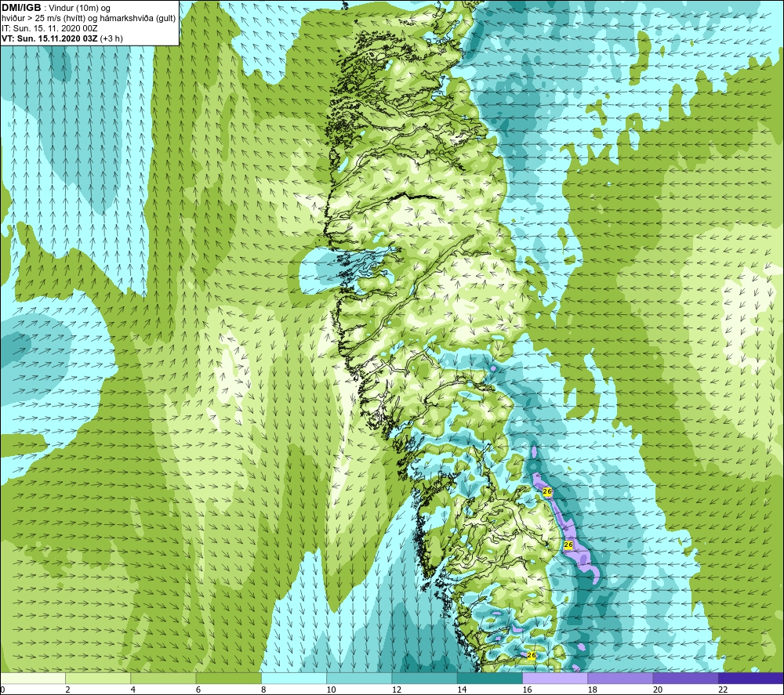
Task: Click the legend scale label '2'
Action: (x=67, y=690)
